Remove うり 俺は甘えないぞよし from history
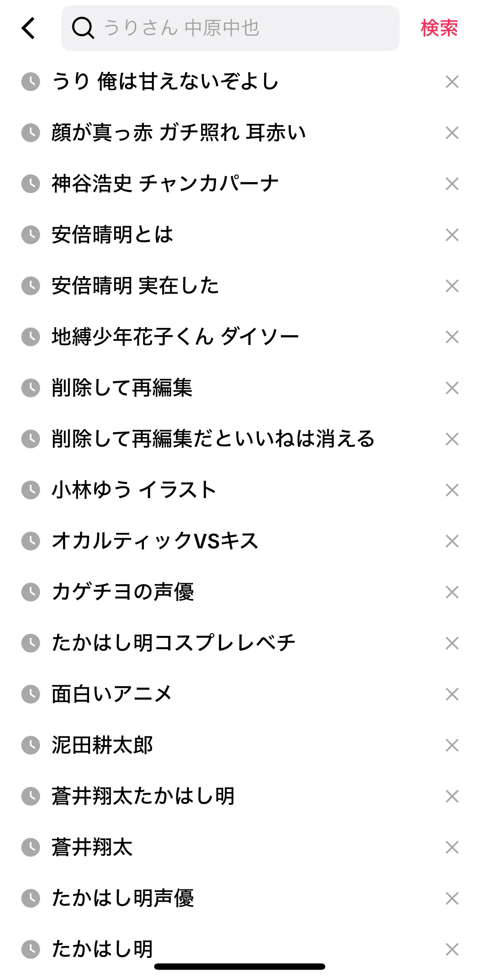The image size is (479, 980). pos(452,82)
